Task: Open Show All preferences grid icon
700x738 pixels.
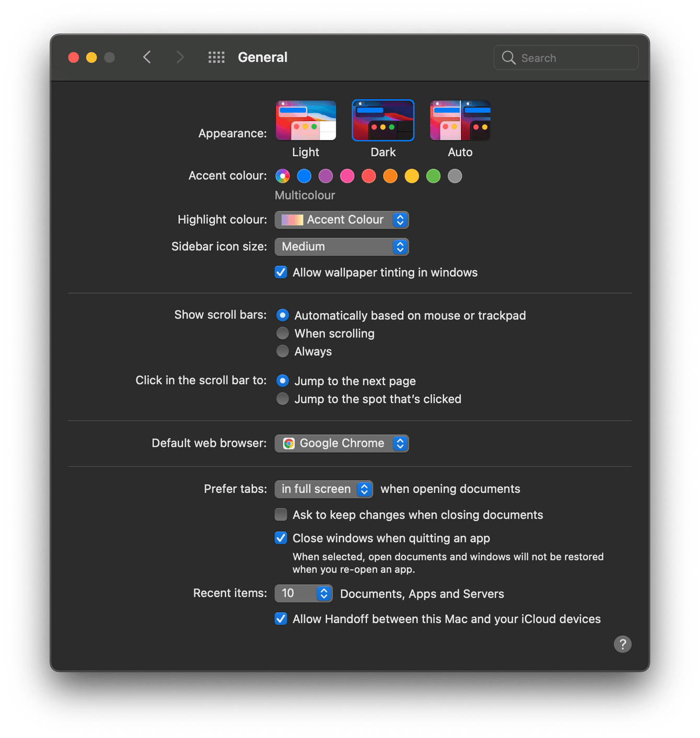Action: click(216, 57)
